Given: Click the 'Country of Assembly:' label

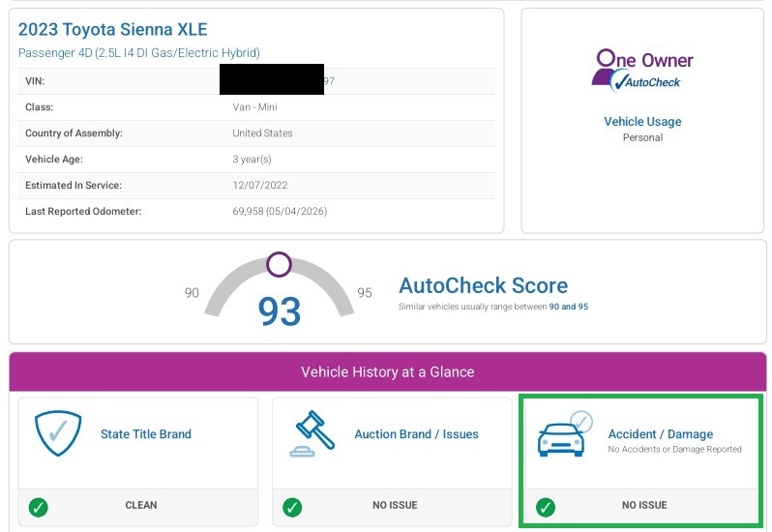Looking at the screenshot, I should [x=74, y=133].
